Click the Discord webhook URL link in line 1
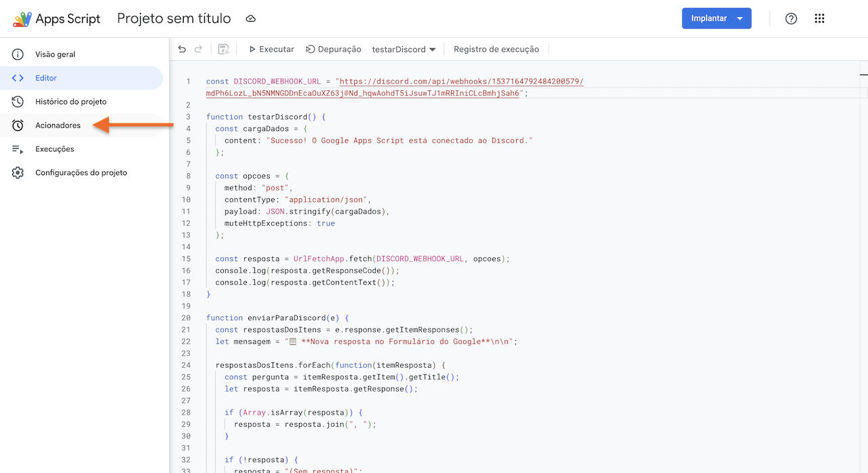Image resolution: width=868 pixels, height=473 pixels. (x=395, y=88)
